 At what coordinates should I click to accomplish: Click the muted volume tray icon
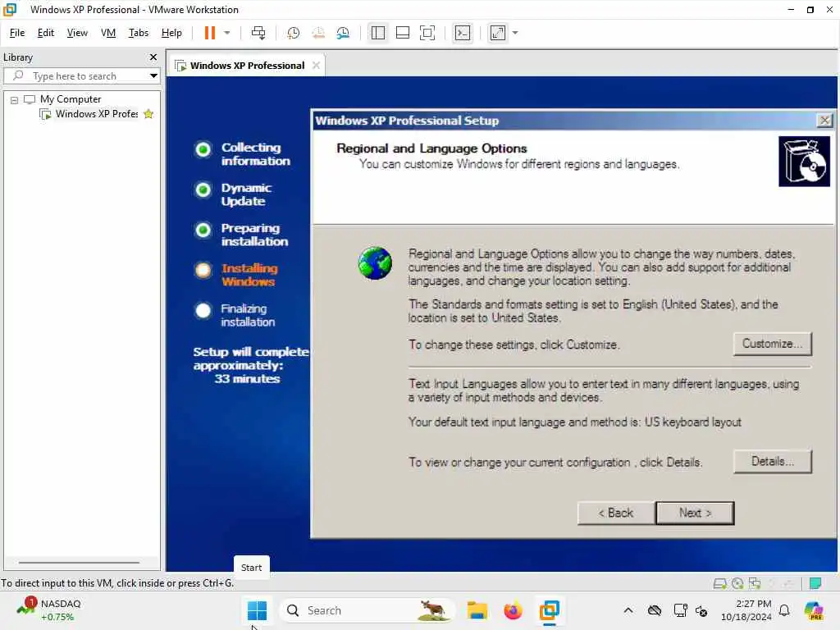(701, 610)
